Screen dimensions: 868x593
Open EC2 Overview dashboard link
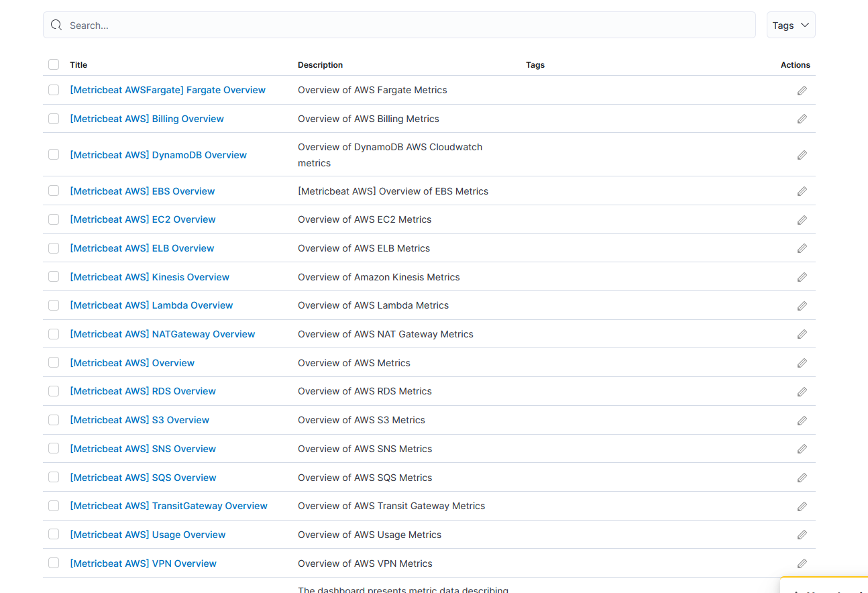(x=143, y=219)
